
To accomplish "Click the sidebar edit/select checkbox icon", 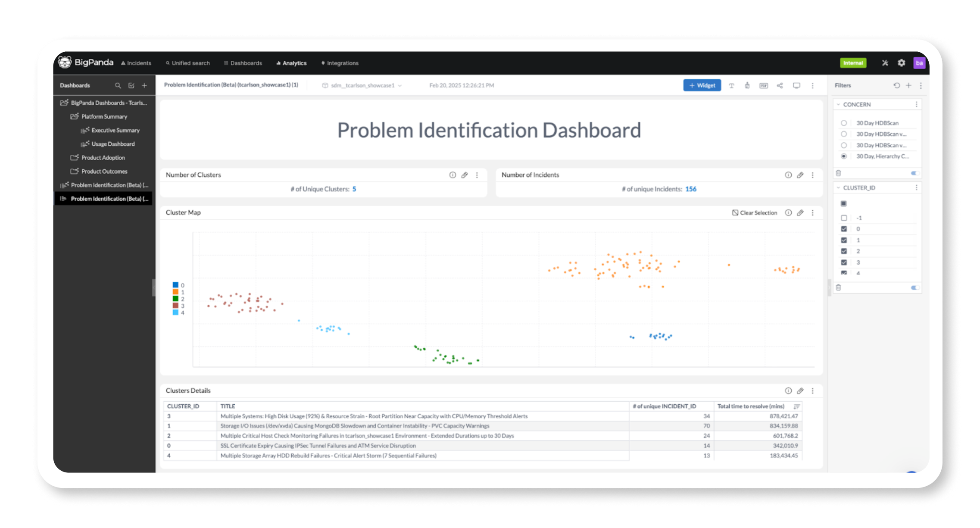I will pos(131,85).
